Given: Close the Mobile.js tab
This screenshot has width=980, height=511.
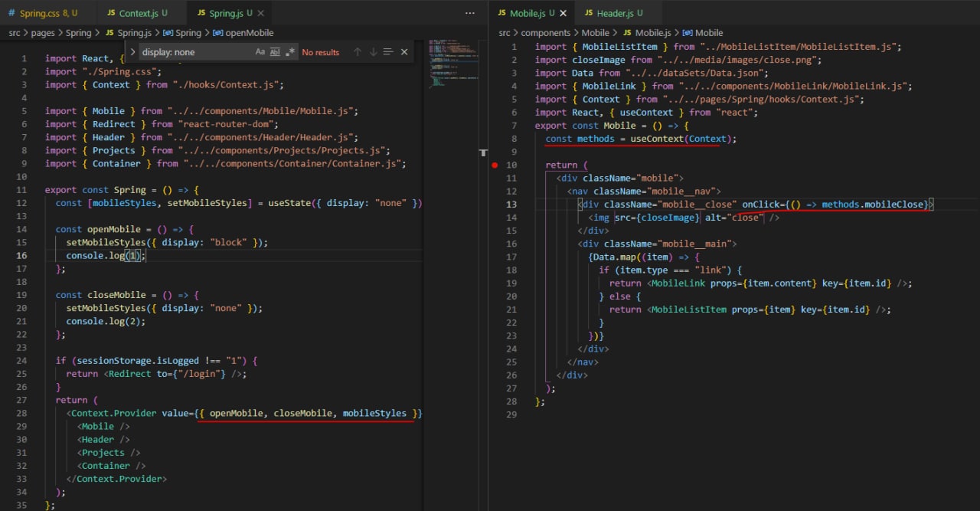Looking at the screenshot, I should [563, 13].
